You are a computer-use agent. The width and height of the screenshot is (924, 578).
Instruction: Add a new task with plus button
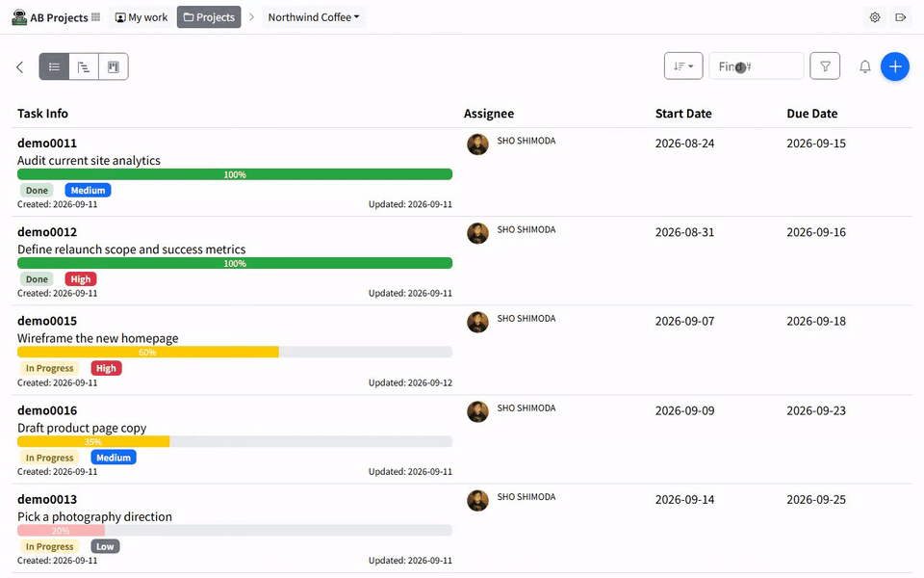point(894,66)
